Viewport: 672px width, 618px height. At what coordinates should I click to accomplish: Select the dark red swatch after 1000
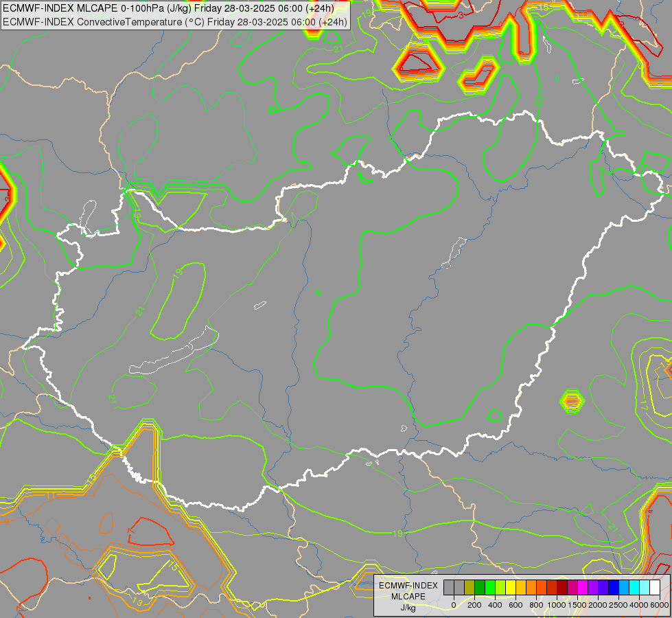click(562, 588)
